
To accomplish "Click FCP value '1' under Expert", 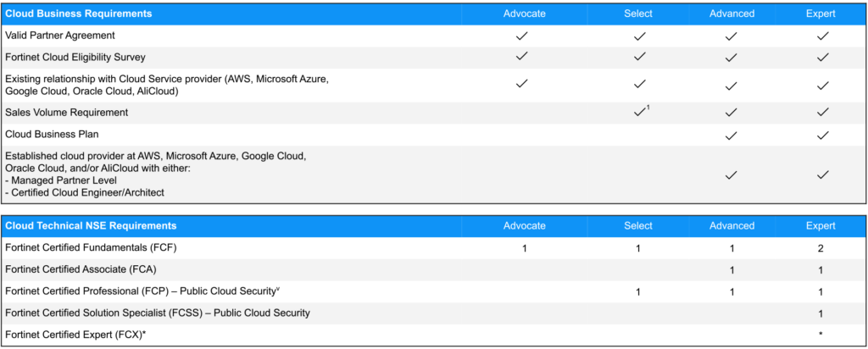I will 821,292.
